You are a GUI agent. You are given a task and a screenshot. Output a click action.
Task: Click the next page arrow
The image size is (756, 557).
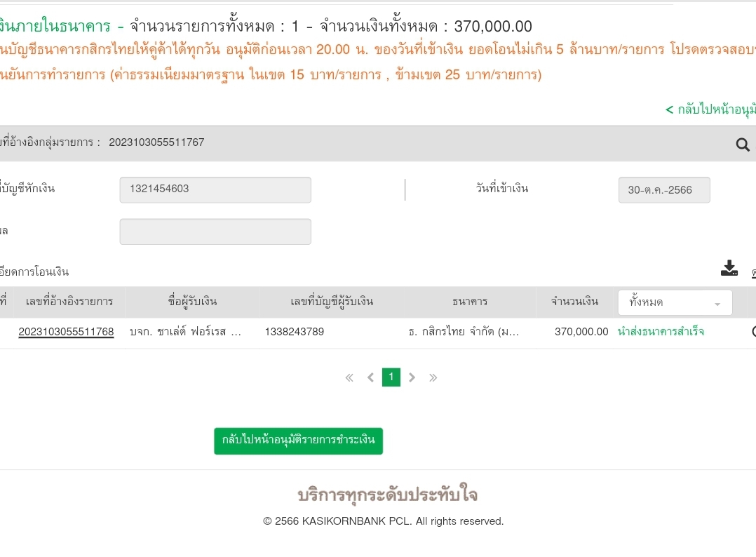412,377
